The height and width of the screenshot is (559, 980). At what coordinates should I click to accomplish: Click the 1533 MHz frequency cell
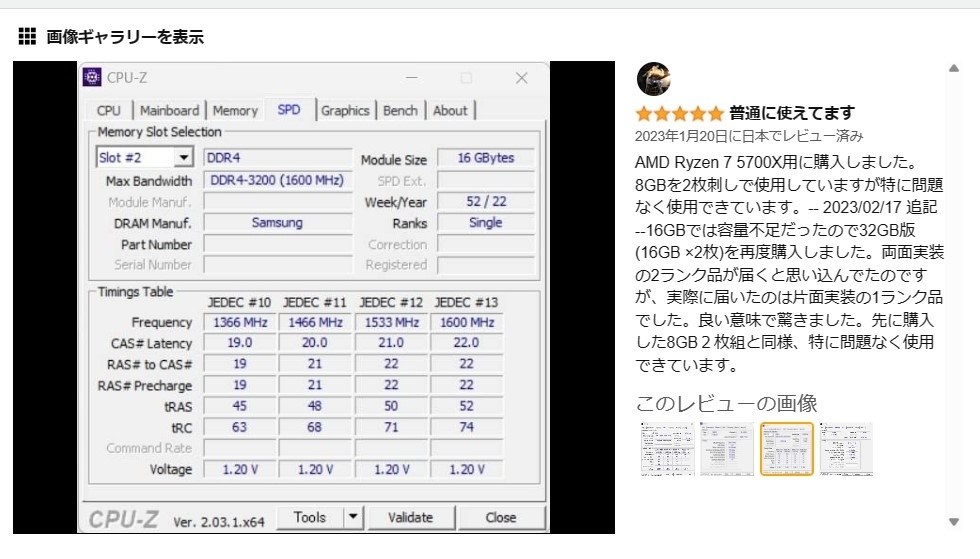coord(391,322)
